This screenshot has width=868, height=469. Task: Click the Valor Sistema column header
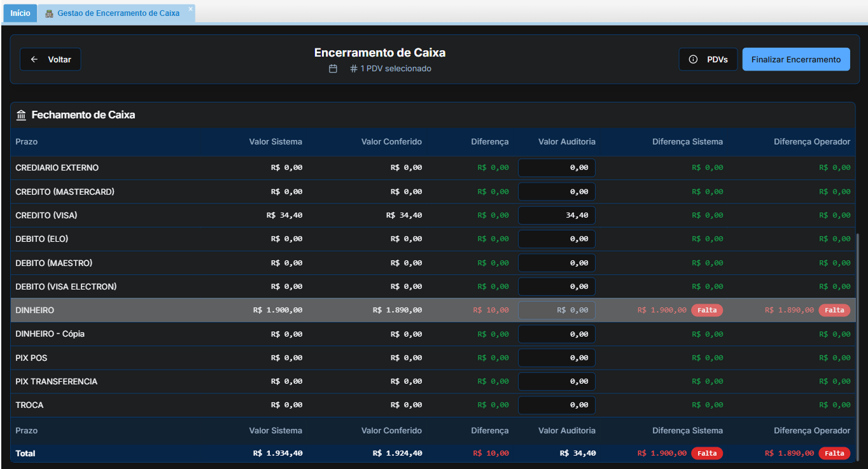pos(275,142)
